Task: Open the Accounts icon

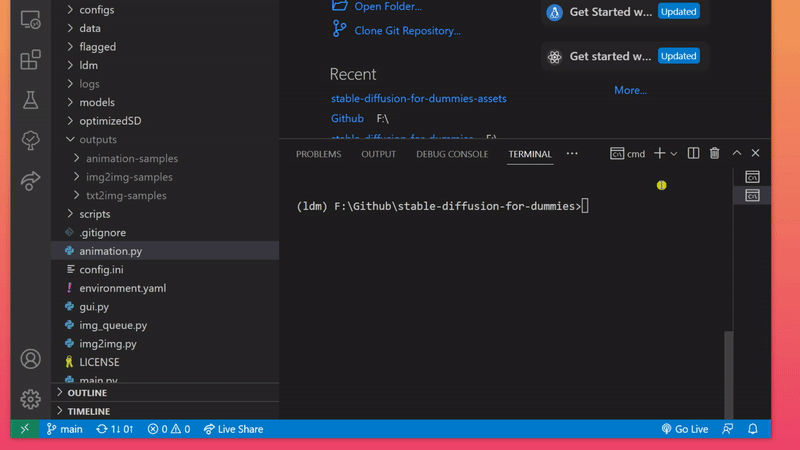Action: (x=30, y=359)
